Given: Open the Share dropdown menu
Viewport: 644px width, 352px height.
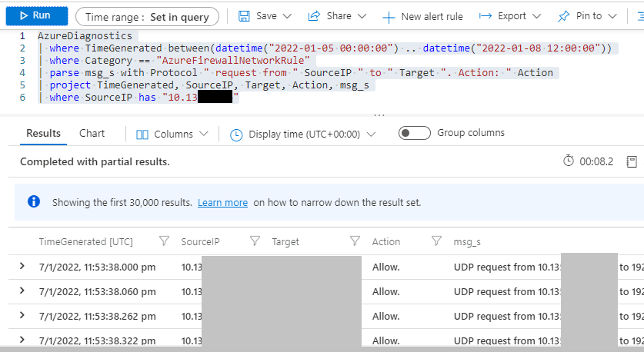Looking at the screenshot, I should pyautogui.click(x=339, y=16).
